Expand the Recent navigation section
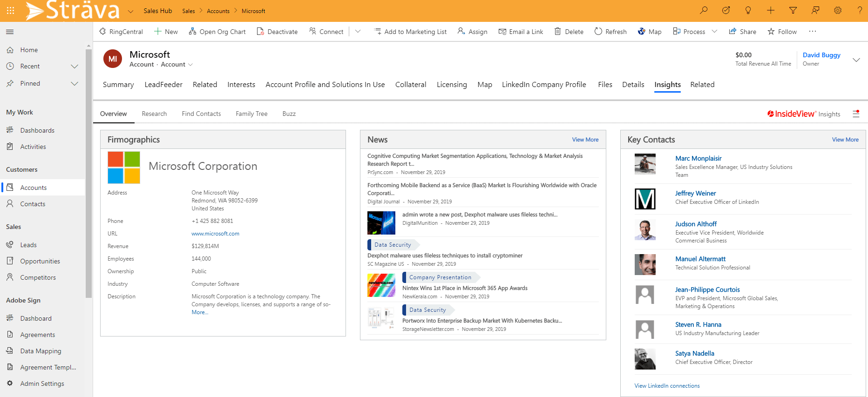Viewport: 868px width, 397px height. point(74,67)
